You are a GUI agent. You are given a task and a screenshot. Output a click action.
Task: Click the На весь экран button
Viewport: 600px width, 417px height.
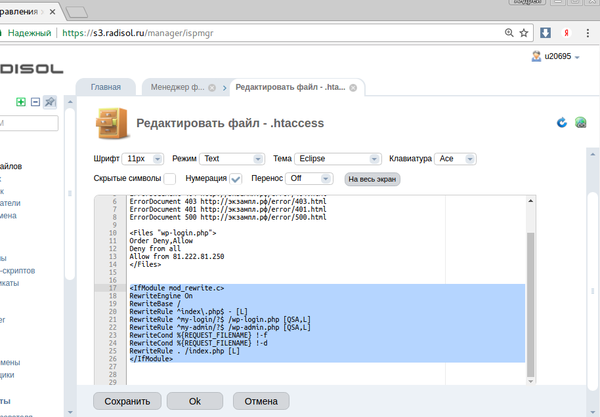tap(372, 179)
